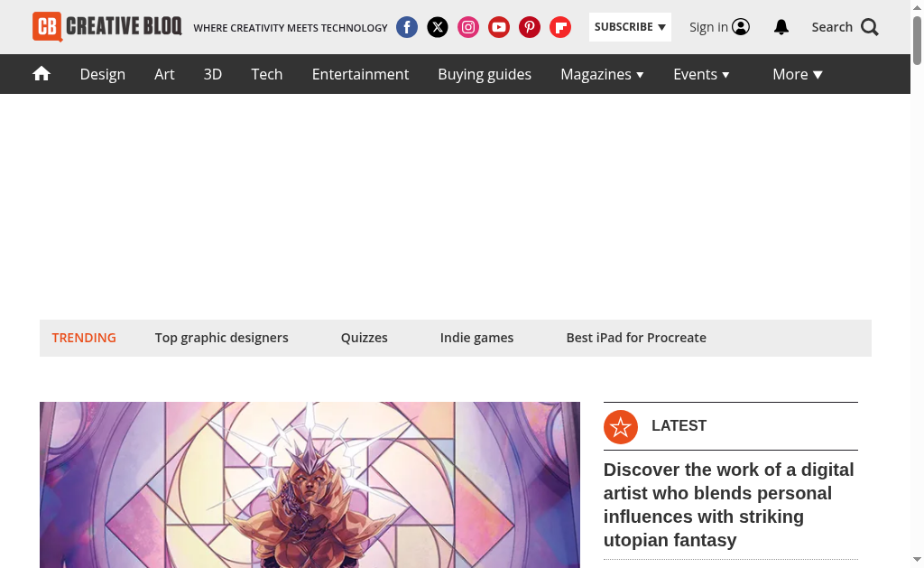The width and height of the screenshot is (924, 568).
Task: Open the 3D section
Action: [213, 74]
